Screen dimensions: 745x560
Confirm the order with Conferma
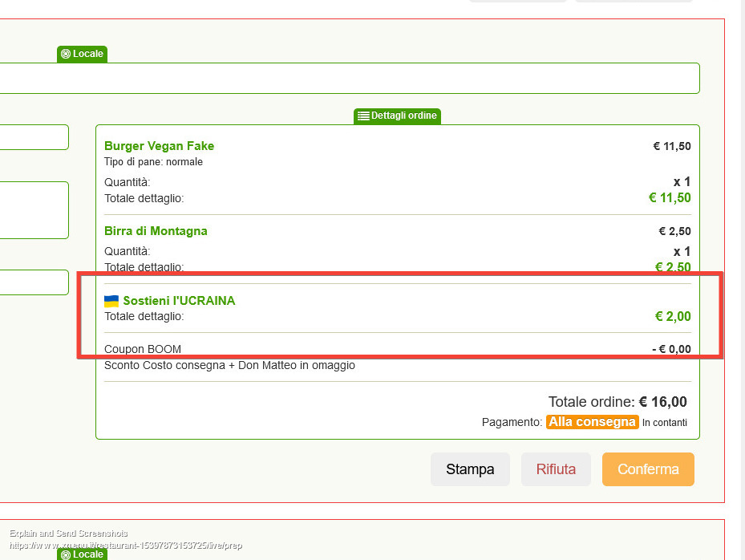[648, 469]
